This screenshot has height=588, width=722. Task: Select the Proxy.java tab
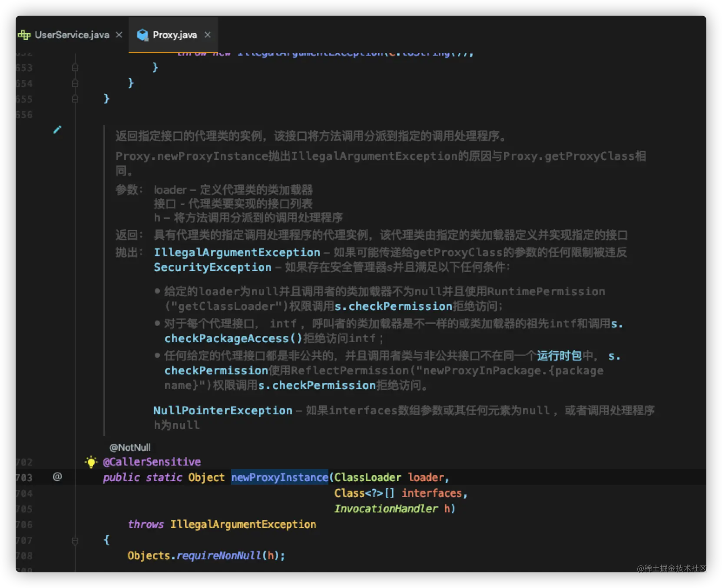pos(174,35)
